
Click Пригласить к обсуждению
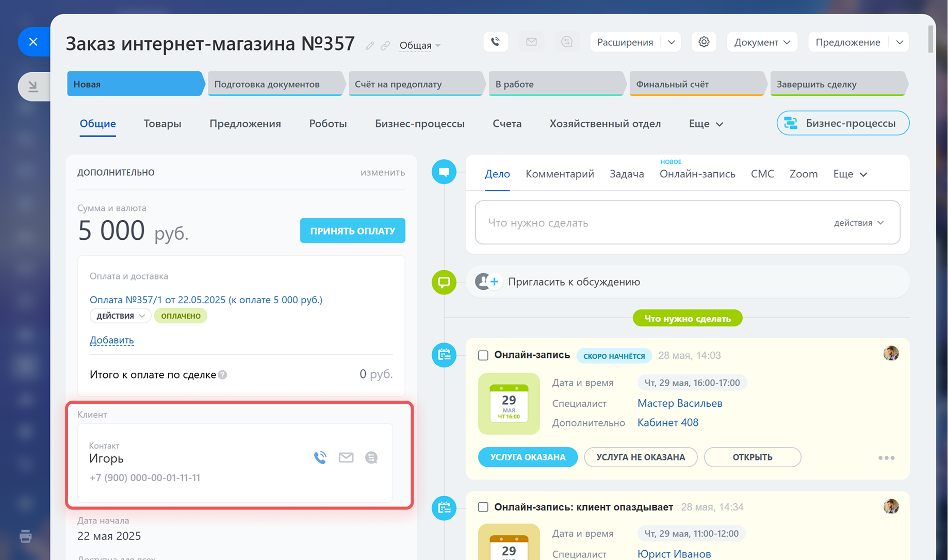(574, 282)
